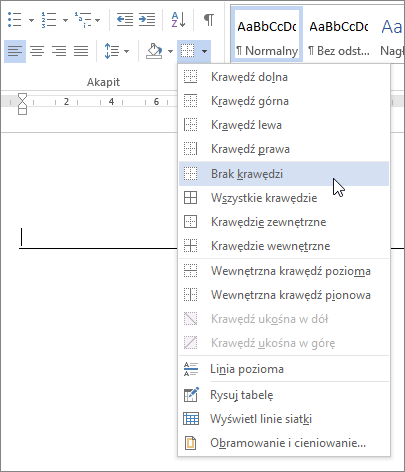
Task: Click the bullet list icon
Action: tap(14, 19)
